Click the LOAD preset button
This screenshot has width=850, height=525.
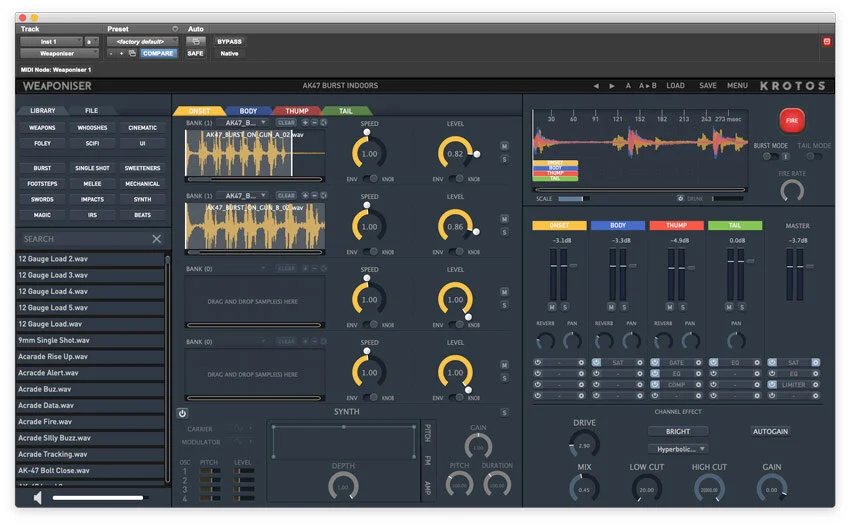[x=675, y=86]
